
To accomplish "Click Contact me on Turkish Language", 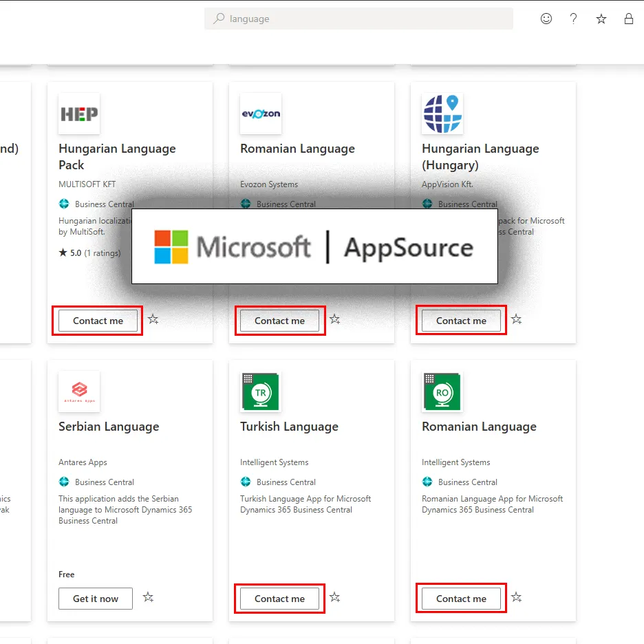I will coord(279,599).
